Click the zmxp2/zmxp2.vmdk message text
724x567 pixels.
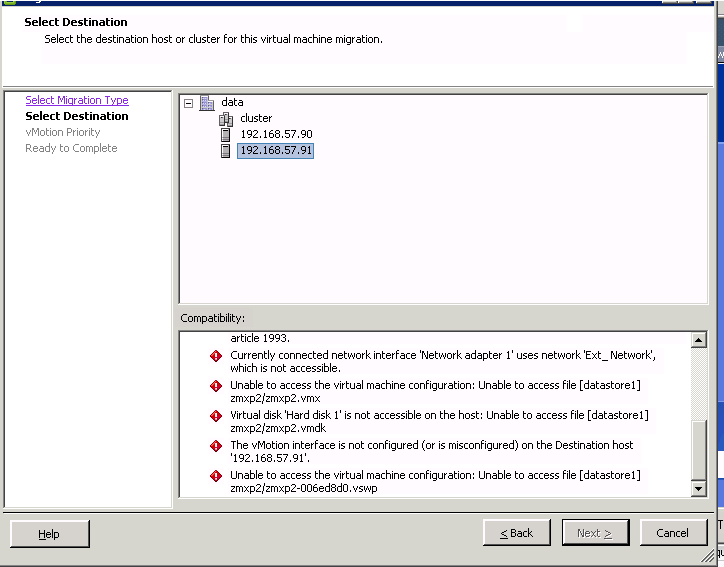click(x=440, y=422)
